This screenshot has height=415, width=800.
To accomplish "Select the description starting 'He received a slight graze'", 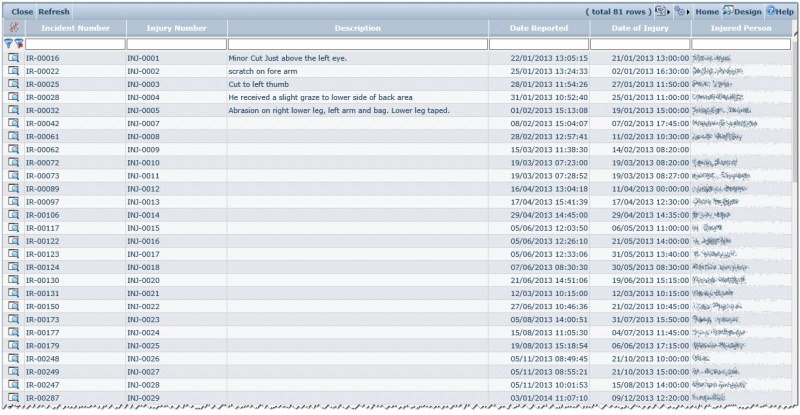I will tap(320, 97).
